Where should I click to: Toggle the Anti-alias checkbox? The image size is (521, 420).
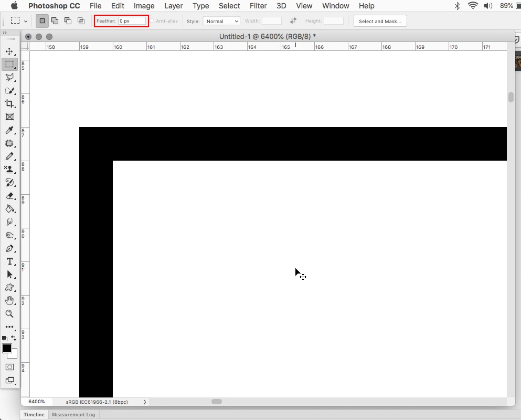click(152, 21)
